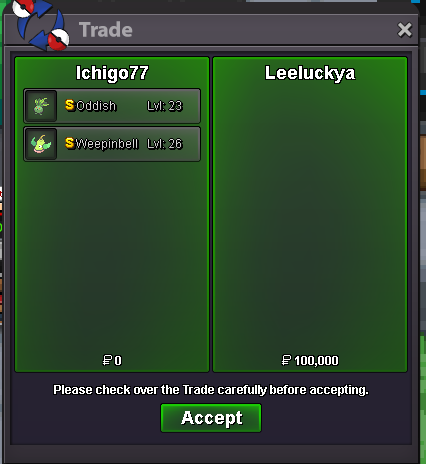Click the Leeluckya player name header
The image size is (426, 464).
coord(310,73)
